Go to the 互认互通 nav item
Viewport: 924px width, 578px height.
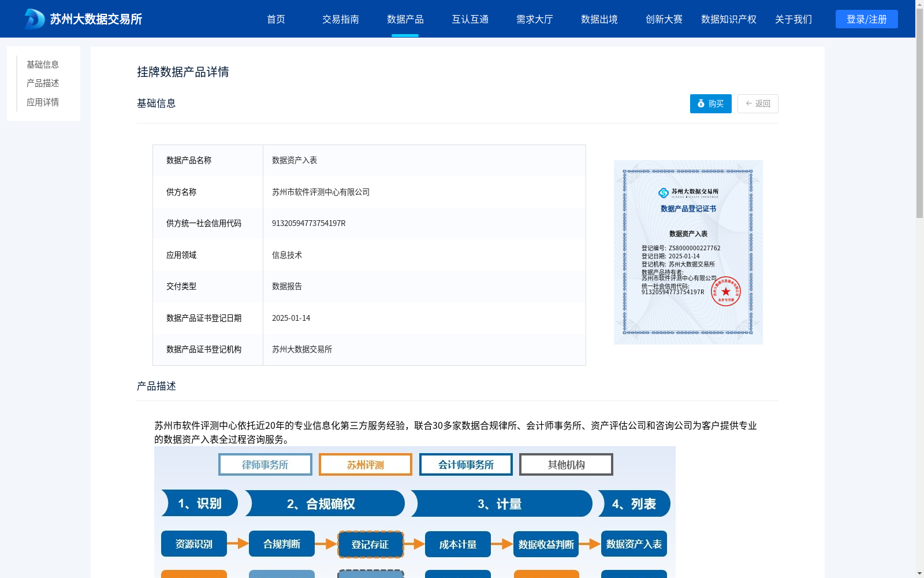tap(470, 19)
